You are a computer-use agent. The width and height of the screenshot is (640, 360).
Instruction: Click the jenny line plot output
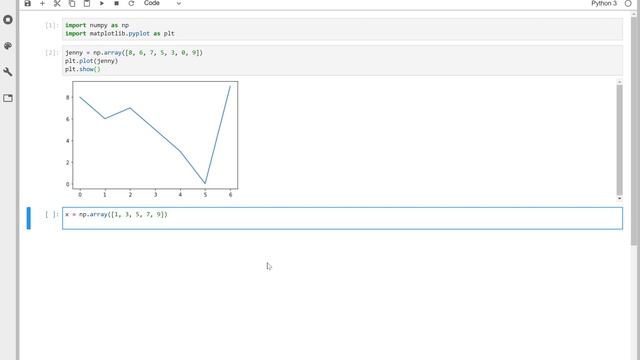(151, 139)
